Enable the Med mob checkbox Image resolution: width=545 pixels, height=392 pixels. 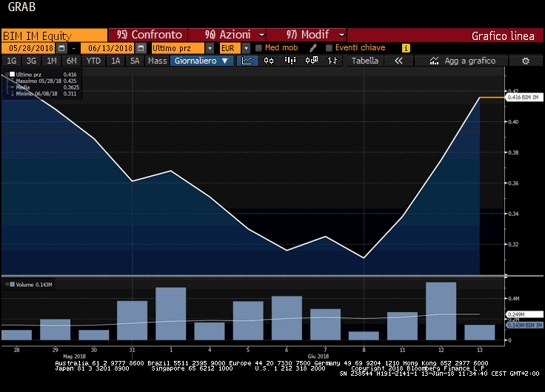coord(258,47)
